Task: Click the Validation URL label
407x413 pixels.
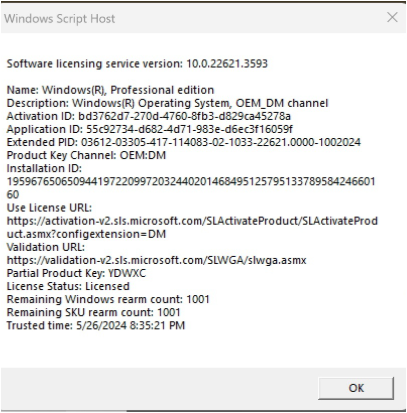Action: 46,247
